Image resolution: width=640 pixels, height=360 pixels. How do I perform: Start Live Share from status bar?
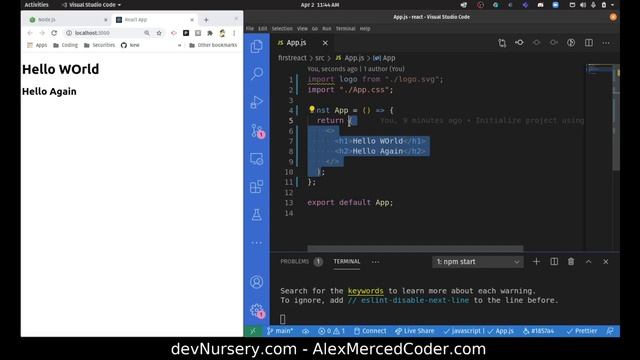[414, 331]
